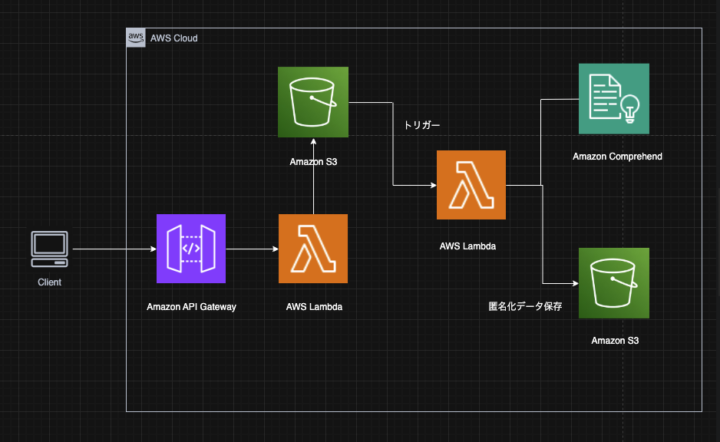Click the purple Amazon API Gateway icon
720x442 pixels.
coord(191,248)
